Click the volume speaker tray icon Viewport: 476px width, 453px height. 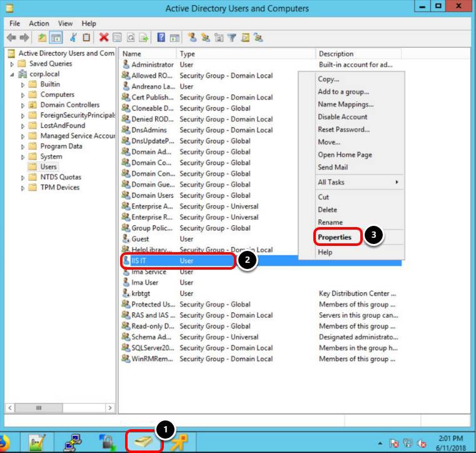(422, 444)
